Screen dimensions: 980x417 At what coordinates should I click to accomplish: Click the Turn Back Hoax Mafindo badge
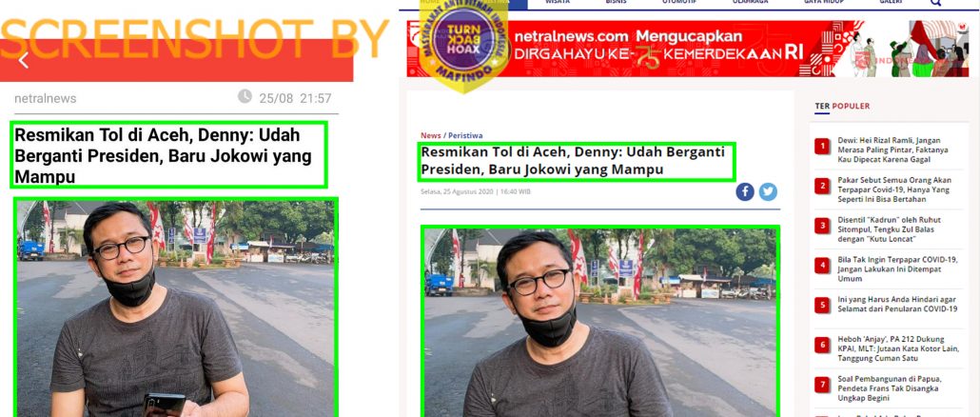tap(463, 45)
